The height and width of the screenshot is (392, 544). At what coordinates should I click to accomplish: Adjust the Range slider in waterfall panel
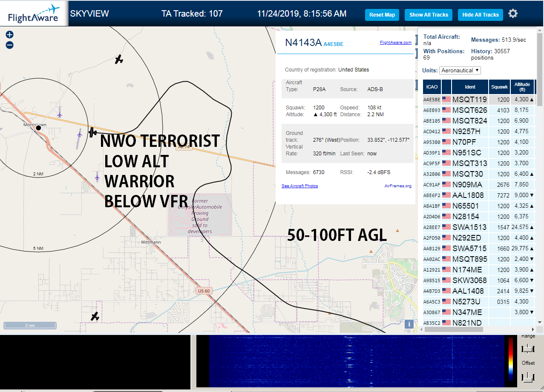coord(528,349)
